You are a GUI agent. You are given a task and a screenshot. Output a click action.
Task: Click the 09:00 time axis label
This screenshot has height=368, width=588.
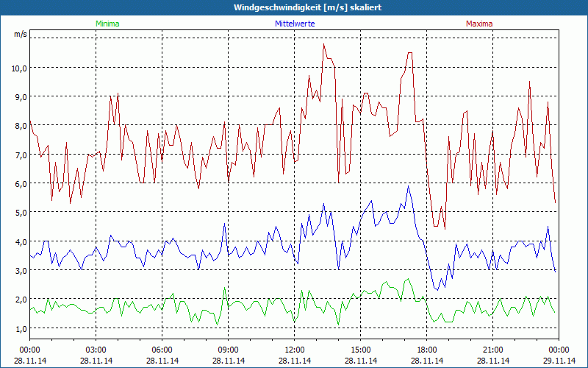229,350
